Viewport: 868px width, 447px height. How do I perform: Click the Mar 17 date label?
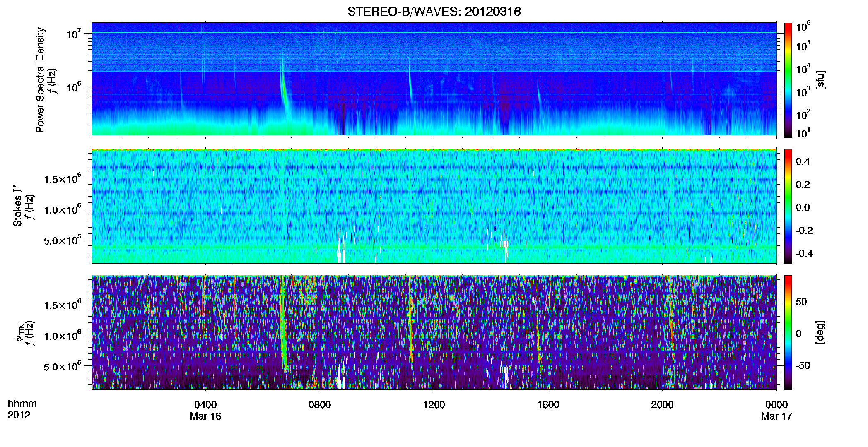point(776,416)
